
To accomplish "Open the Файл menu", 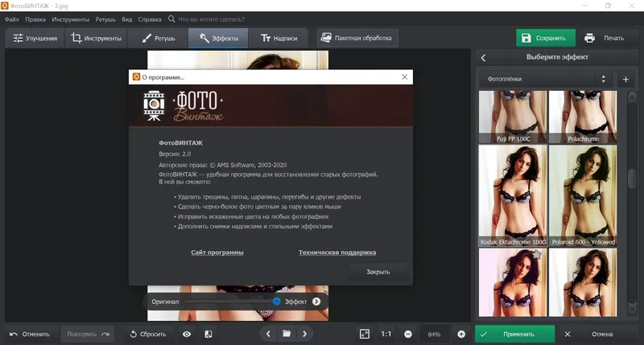I will click(12, 19).
